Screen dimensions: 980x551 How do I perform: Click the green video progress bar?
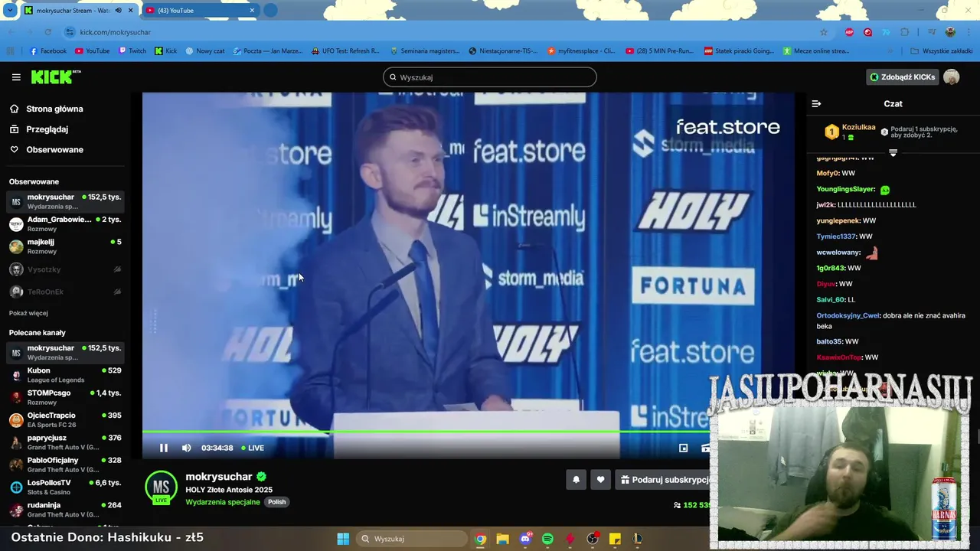pyautogui.click(x=426, y=433)
